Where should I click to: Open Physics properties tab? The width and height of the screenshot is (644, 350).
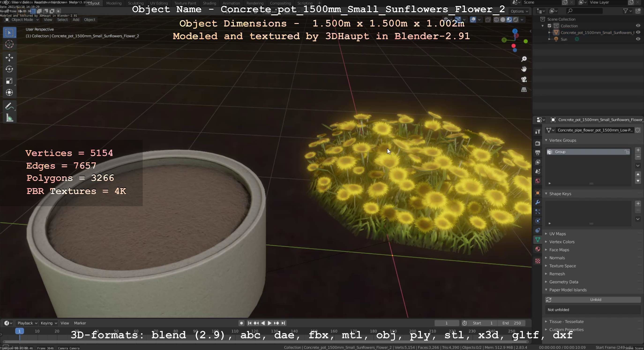(x=538, y=221)
